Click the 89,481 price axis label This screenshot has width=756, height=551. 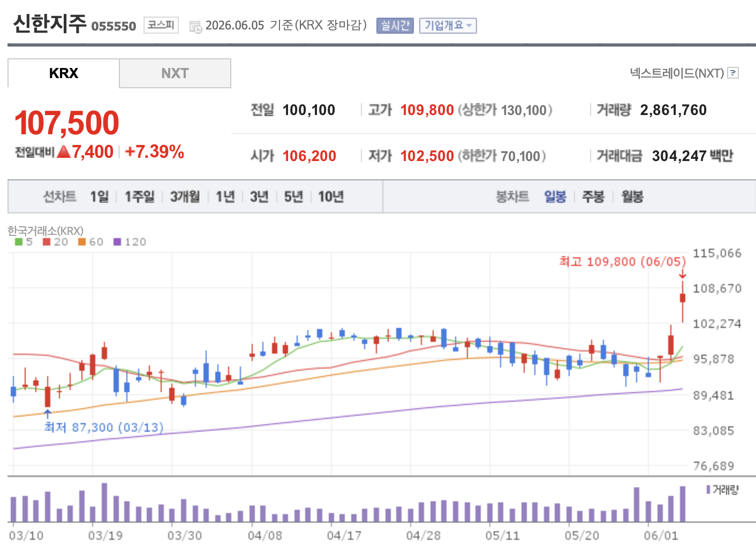(x=714, y=395)
